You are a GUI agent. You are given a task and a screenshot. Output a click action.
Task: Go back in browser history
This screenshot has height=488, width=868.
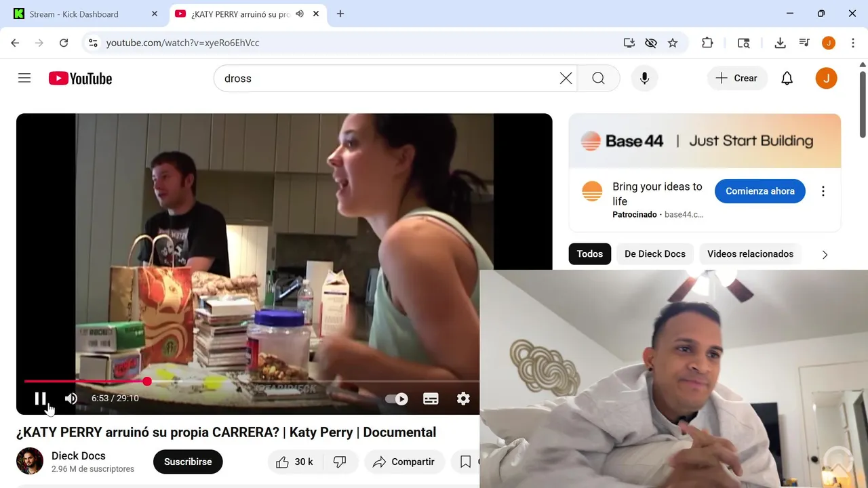(x=15, y=43)
